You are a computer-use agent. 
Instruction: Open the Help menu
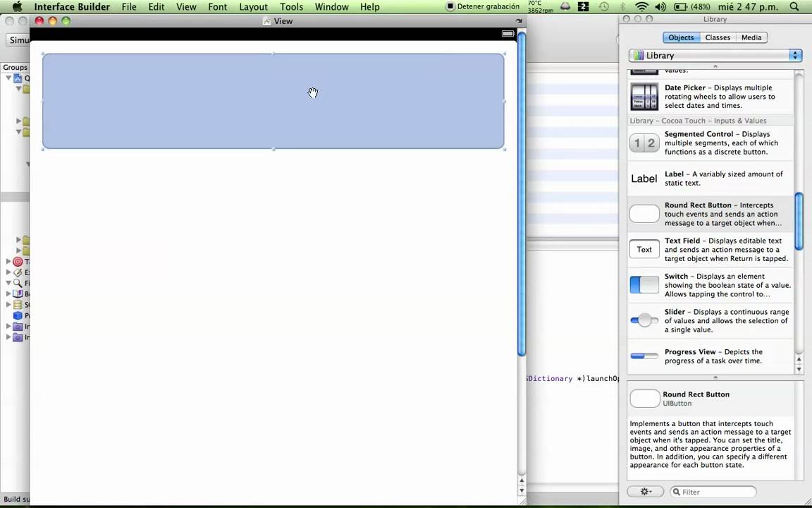[370, 7]
